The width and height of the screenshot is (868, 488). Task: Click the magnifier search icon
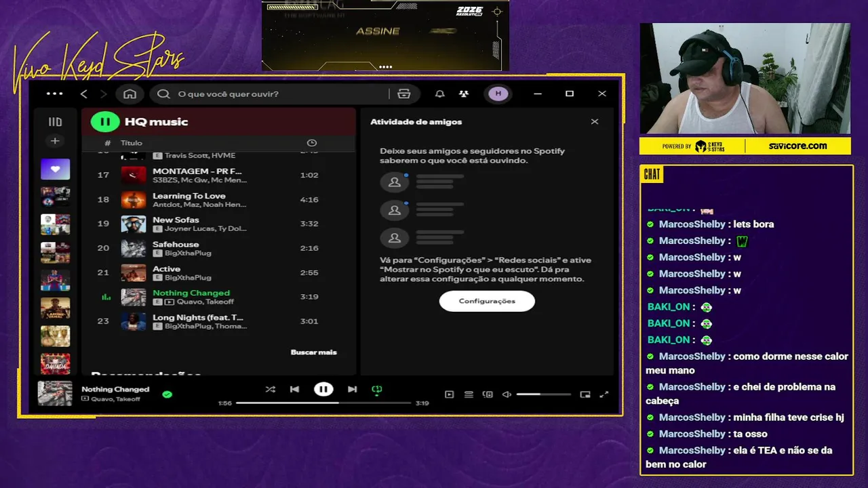point(163,94)
